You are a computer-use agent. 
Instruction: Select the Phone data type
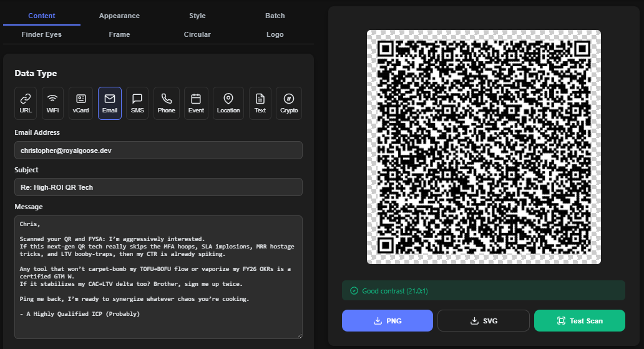pyautogui.click(x=167, y=103)
